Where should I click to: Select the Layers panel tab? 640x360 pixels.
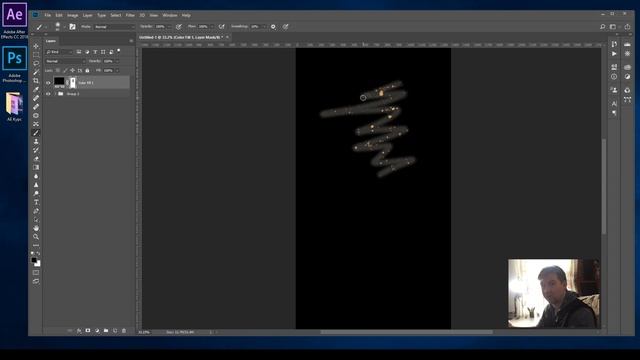click(51, 41)
